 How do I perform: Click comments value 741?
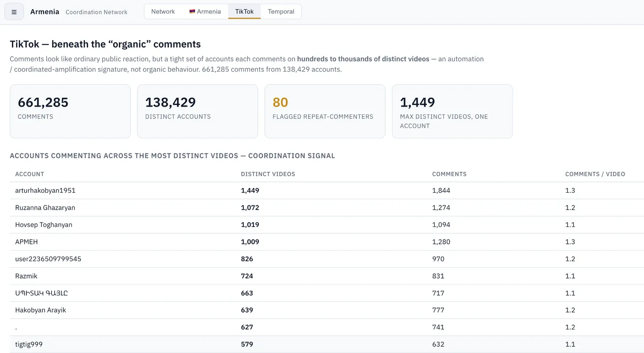coord(438,327)
